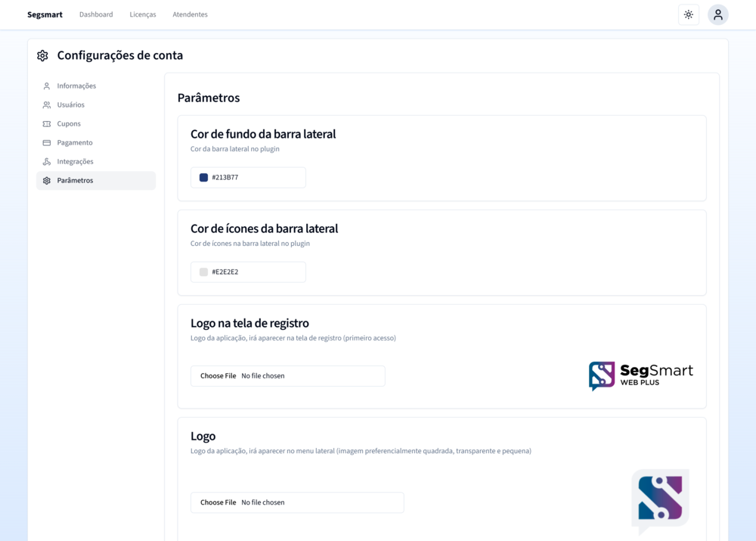Click 'Cor de ícones na barra lateral no plugin' text
756x541 pixels.
coord(250,244)
